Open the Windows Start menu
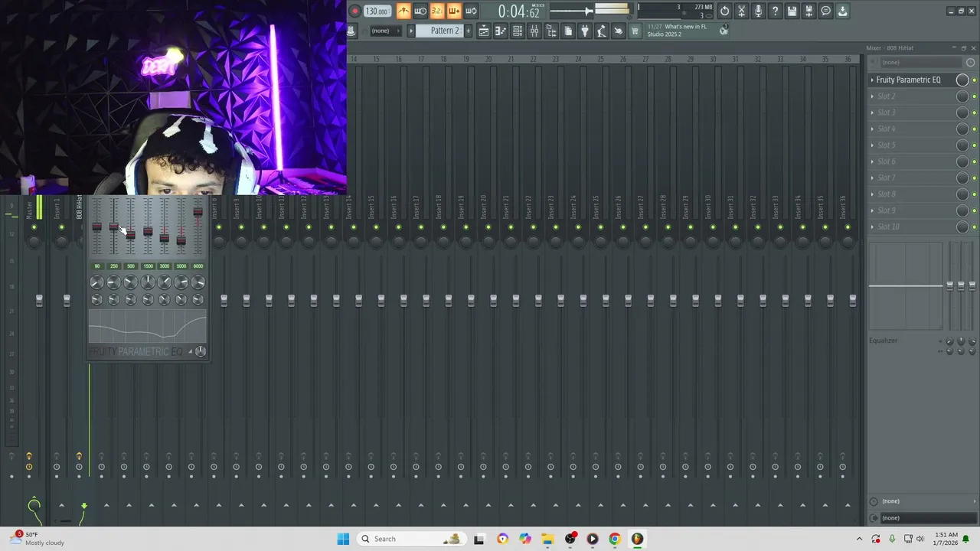The image size is (980, 551). [343, 539]
